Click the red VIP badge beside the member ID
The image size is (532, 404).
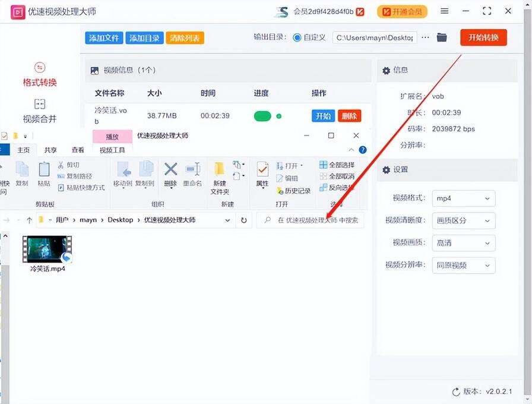click(360, 12)
